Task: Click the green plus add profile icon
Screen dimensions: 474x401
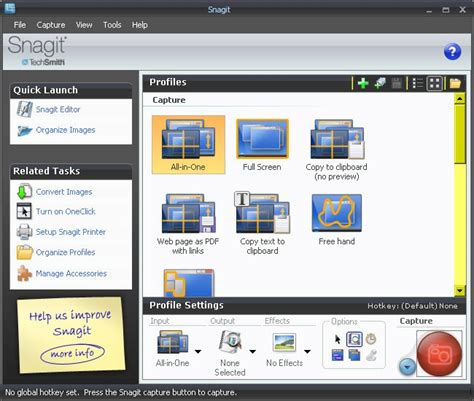Action: [x=363, y=83]
